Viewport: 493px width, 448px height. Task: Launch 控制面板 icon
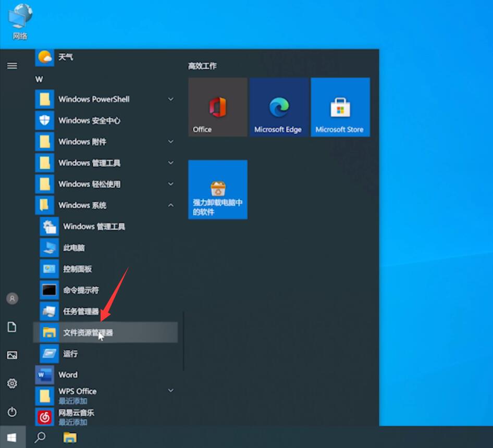[x=49, y=269]
